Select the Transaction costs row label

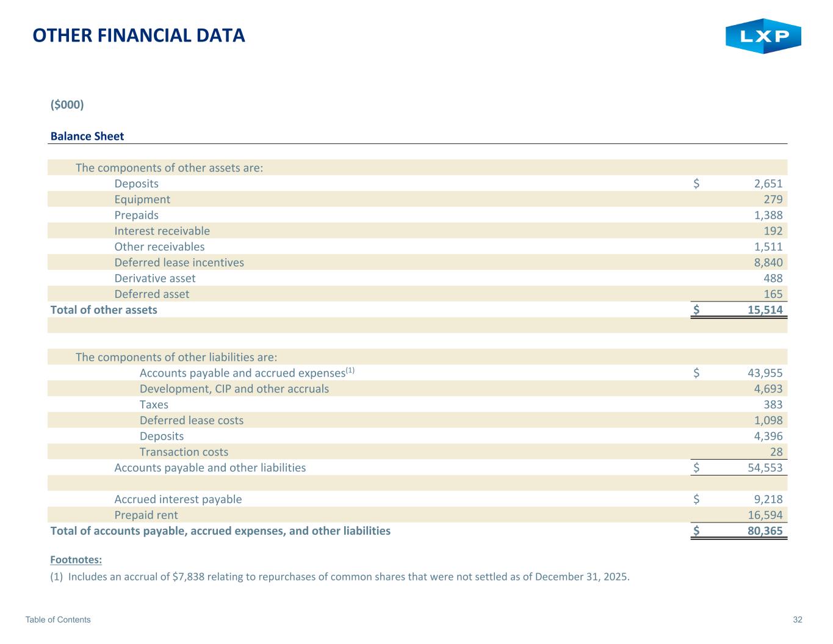[x=184, y=452]
